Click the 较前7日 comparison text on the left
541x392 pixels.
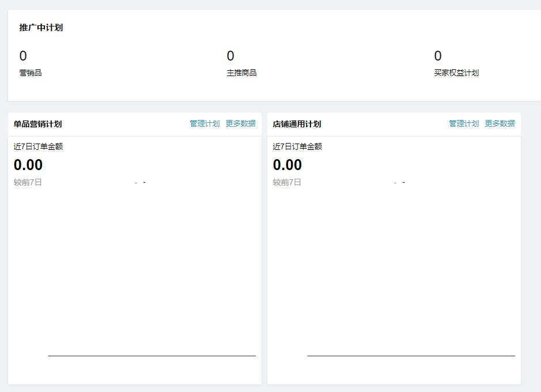coord(28,182)
